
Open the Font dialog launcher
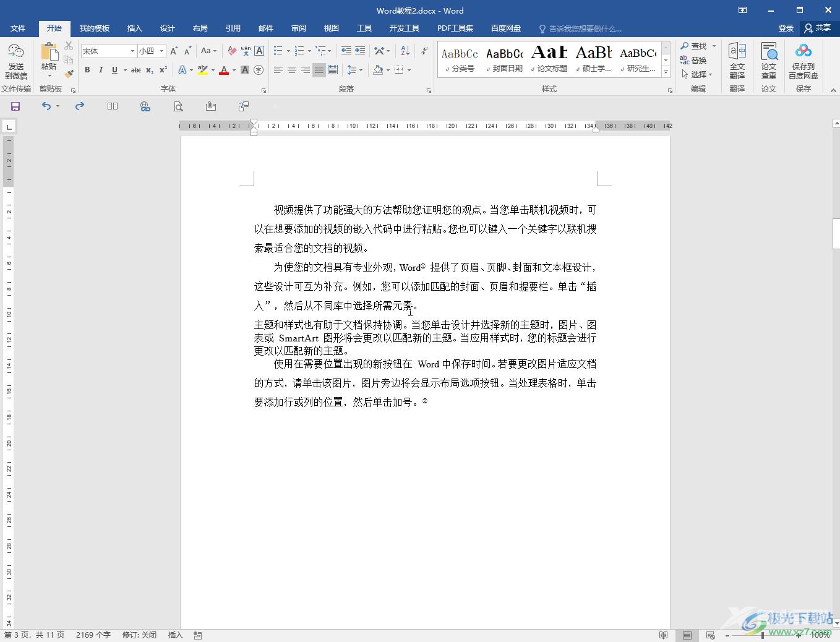[264, 90]
